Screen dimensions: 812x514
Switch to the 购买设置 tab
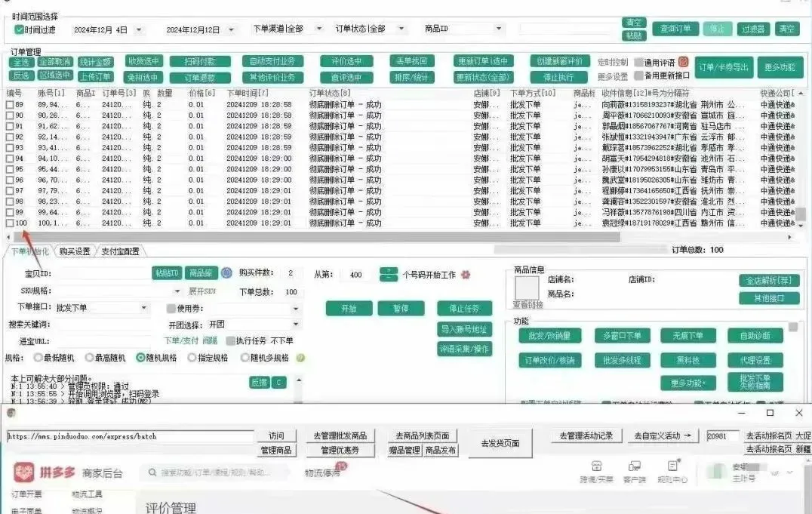(x=74, y=251)
